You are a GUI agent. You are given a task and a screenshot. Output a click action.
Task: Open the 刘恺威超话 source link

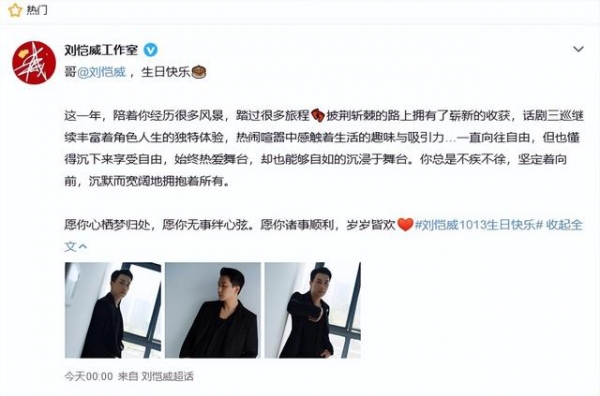[167, 376]
